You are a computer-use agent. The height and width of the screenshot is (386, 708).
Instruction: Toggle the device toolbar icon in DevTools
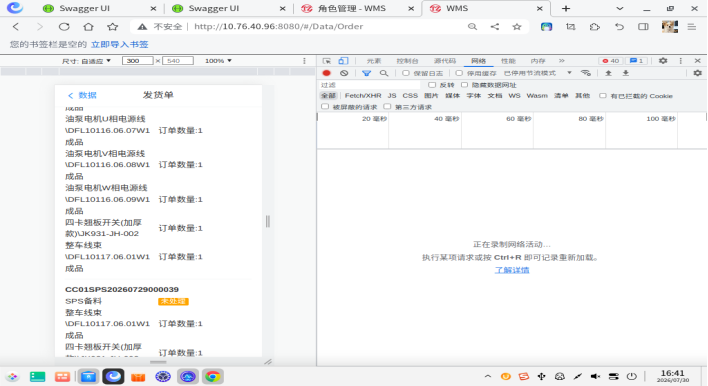(343, 61)
